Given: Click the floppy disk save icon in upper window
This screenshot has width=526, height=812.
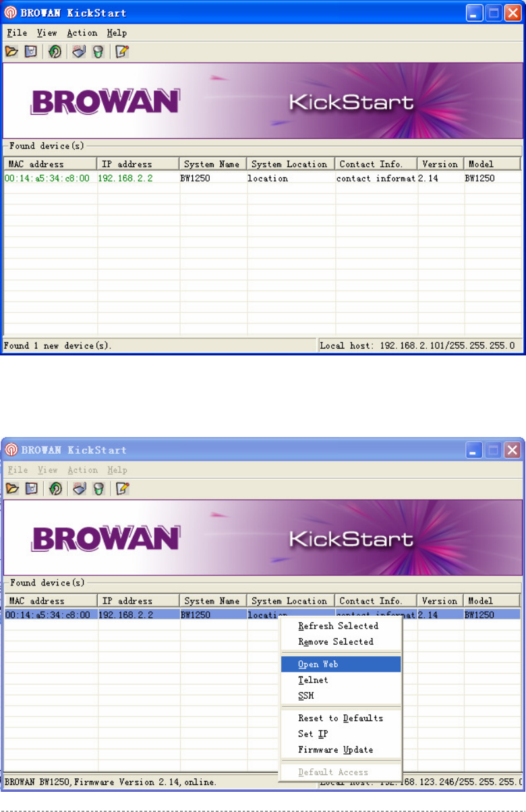Looking at the screenshot, I should (30, 51).
